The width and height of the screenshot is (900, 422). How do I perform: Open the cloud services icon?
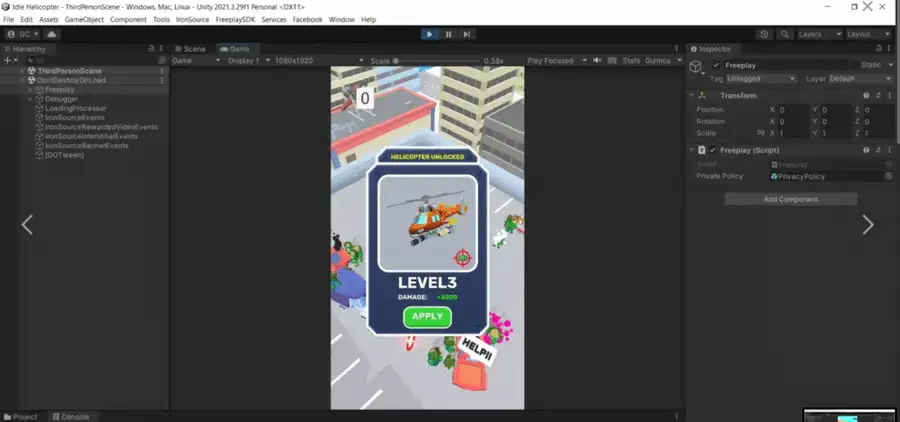coord(51,34)
